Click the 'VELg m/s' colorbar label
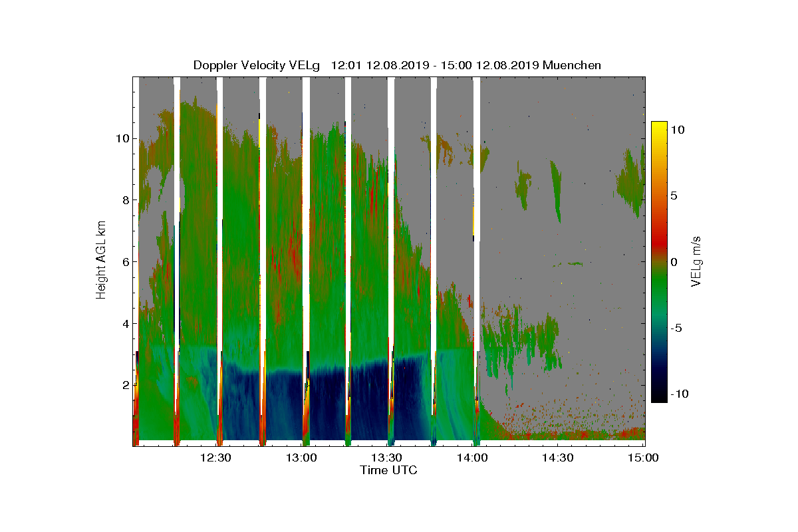This screenshot has width=798, height=532. (697, 261)
